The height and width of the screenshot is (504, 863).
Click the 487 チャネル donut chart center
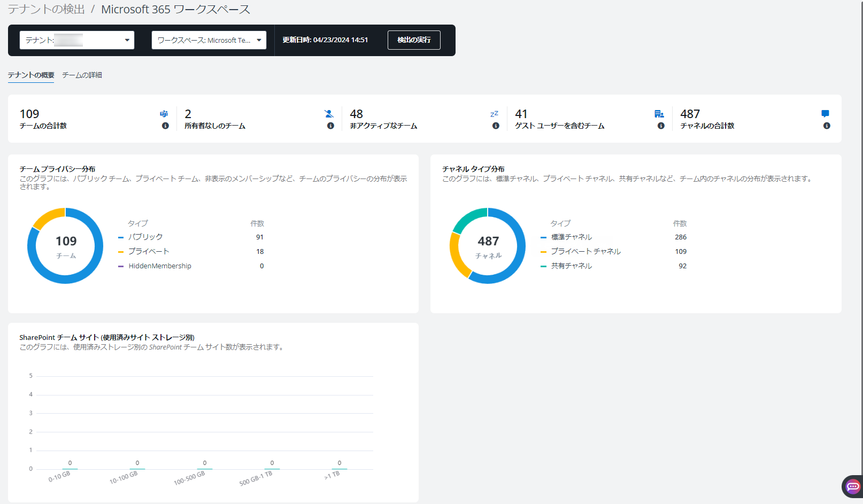[x=488, y=246]
